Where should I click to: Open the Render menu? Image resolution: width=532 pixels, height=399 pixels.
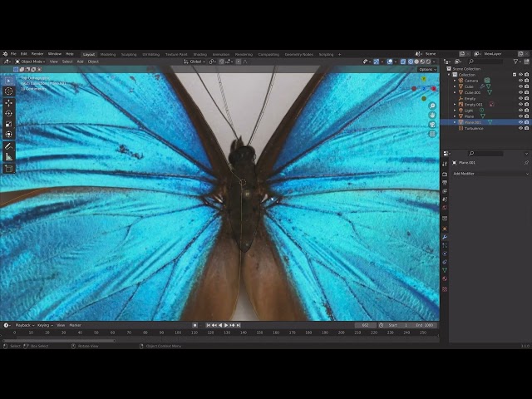point(37,54)
